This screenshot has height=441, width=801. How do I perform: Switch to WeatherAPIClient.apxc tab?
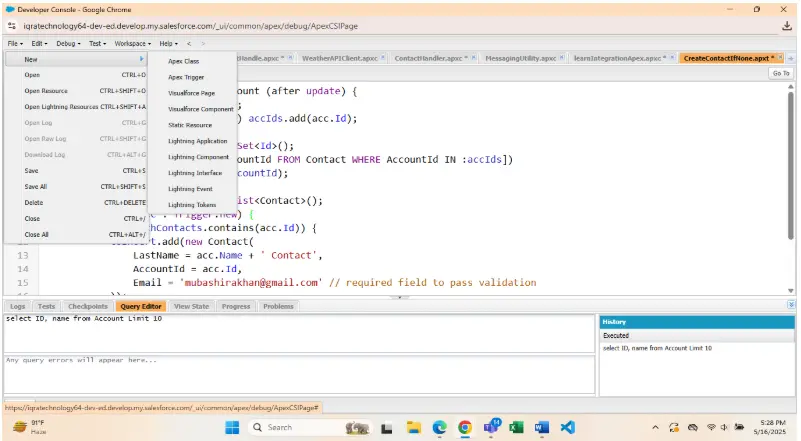(x=340, y=58)
